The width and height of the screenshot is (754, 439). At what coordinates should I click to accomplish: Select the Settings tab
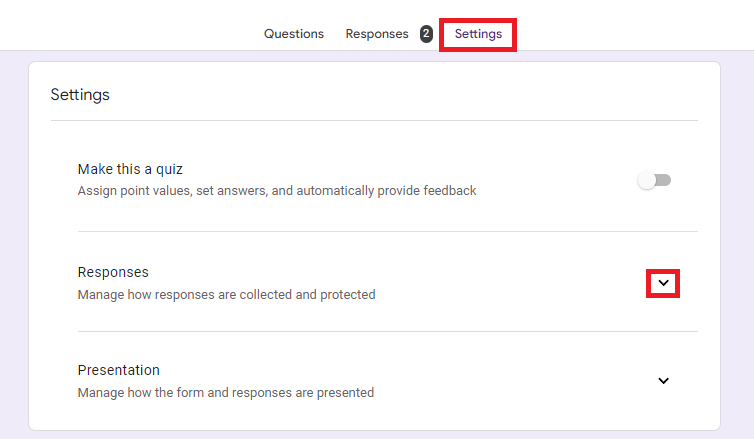click(478, 34)
